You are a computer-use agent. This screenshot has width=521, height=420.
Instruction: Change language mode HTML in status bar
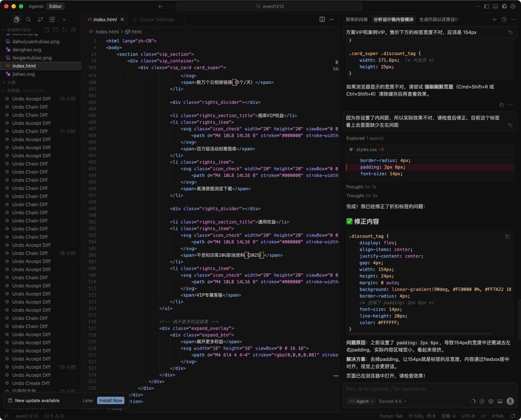coord(498,416)
